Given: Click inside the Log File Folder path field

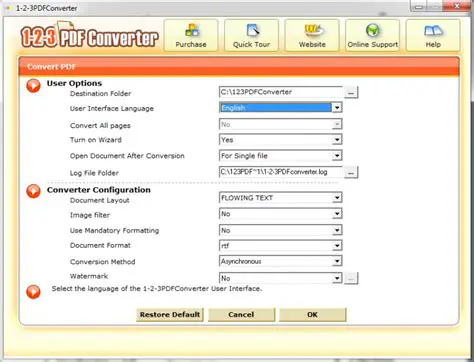Looking at the screenshot, I should click(281, 172).
